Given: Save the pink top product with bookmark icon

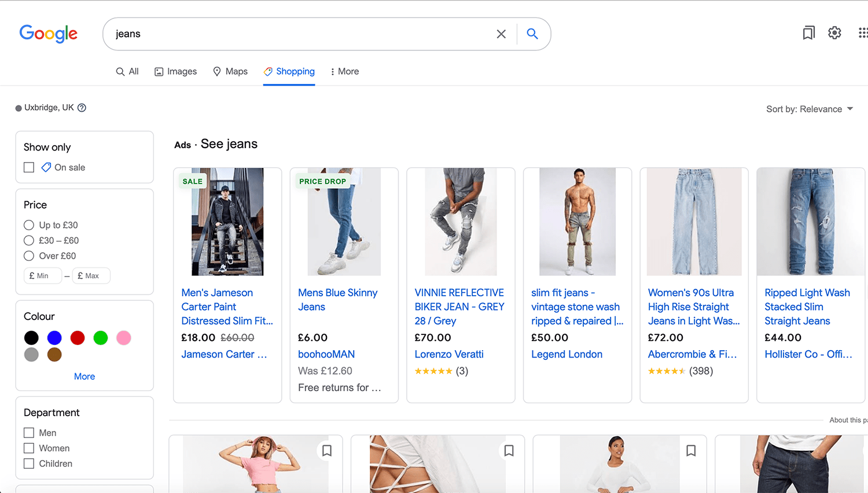Looking at the screenshot, I should coord(327,451).
